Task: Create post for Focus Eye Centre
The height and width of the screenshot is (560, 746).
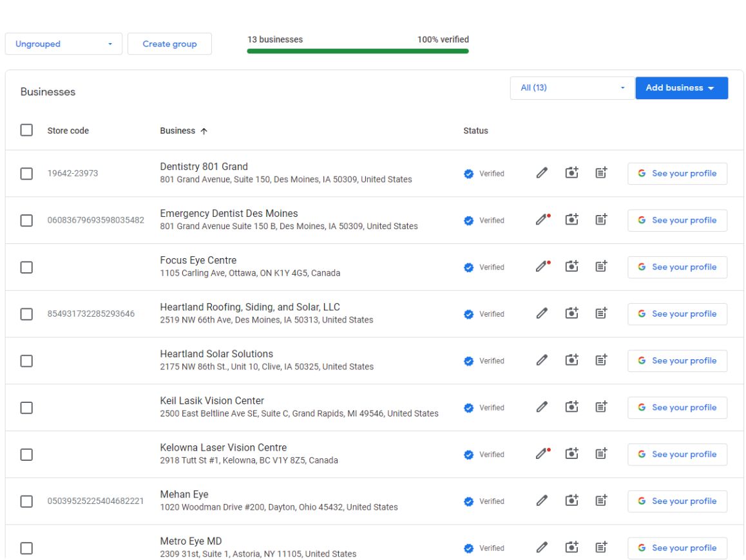Action: pyautogui.click(x=601, y=266)
